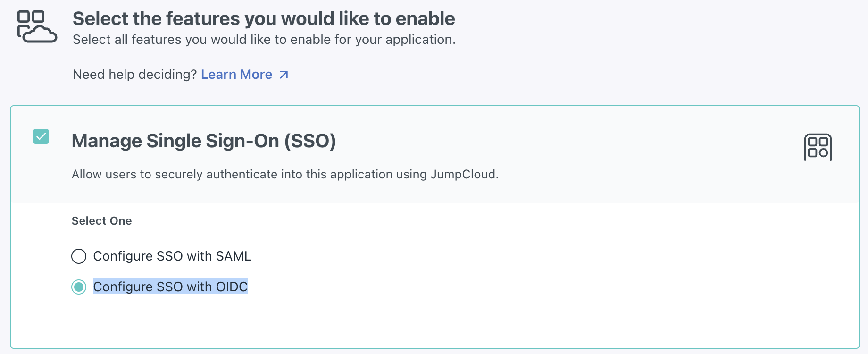Click the 'Select One' label
Viewport: 868px width, 354px height.
click(101, 221)
